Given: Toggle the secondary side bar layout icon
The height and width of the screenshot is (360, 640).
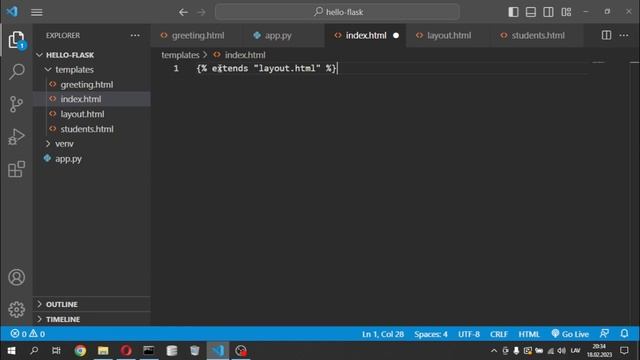Looking at the screenshot, I should click(x=549, y=12).
